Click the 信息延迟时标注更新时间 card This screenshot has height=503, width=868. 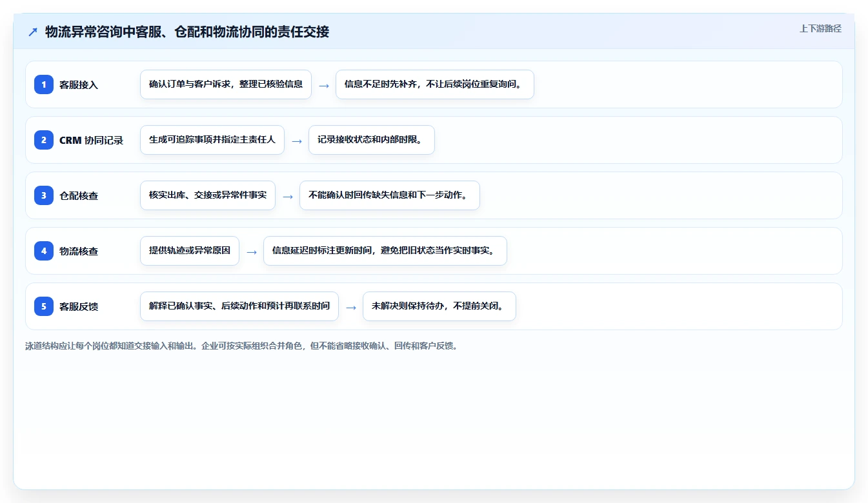(x=385, y=251)
